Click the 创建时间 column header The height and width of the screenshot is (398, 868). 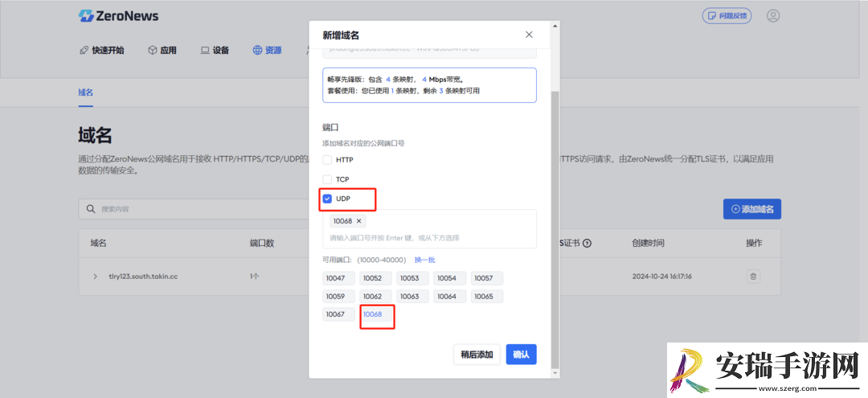pos(649,243)
